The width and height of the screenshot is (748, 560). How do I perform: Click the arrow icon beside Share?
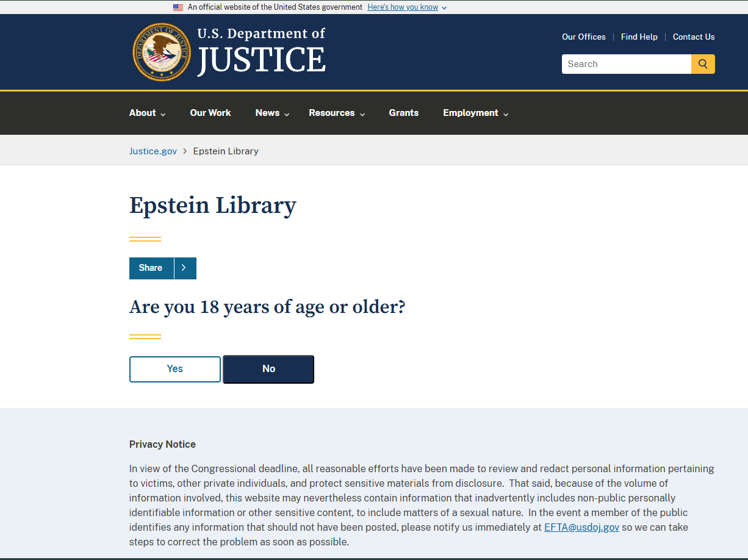[x=184, y=268]
